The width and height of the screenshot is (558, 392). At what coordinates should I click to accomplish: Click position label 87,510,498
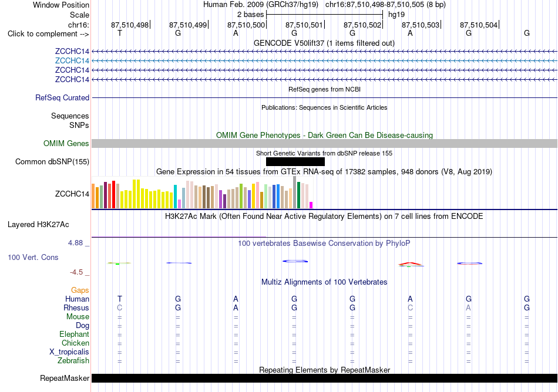coord(130,25)
